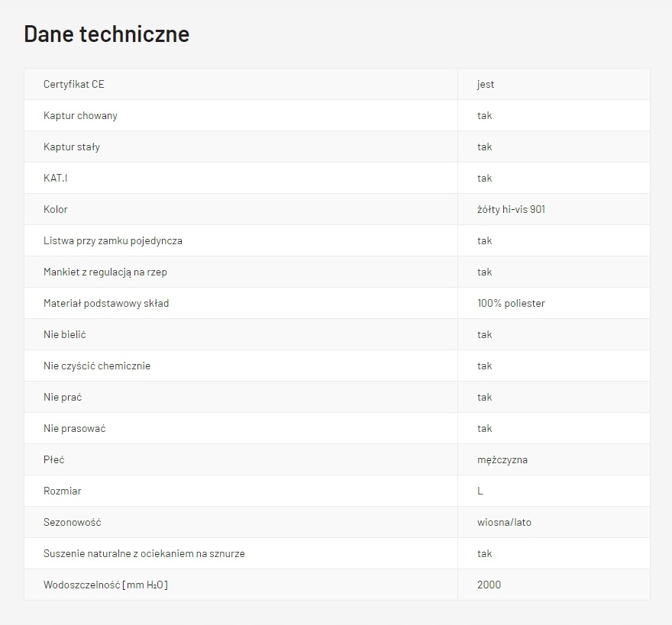The image size is (672, 625).
Task: Click the "Dane techniczne" heading
Action: point(106,34)
